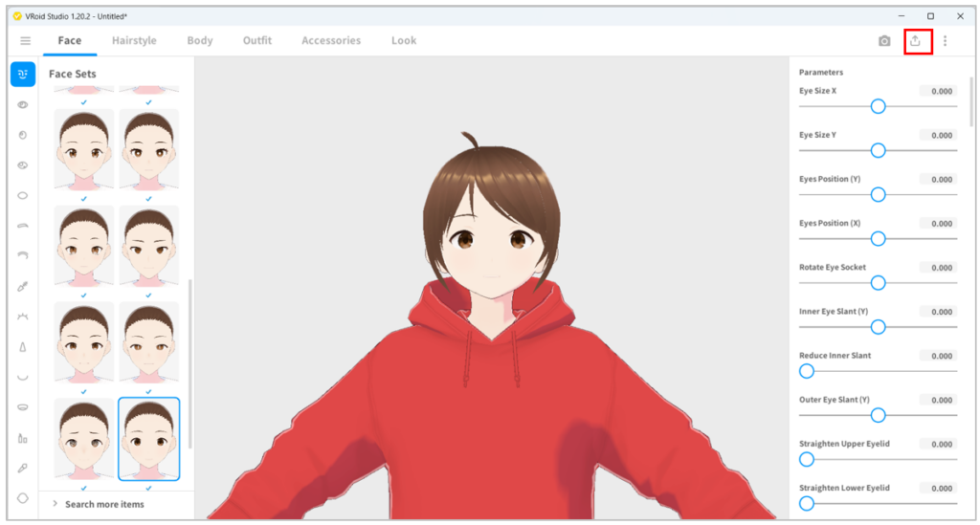
Task: Select the Face Sets category icon
Action: pyautogui.click(x=23, y=75)
